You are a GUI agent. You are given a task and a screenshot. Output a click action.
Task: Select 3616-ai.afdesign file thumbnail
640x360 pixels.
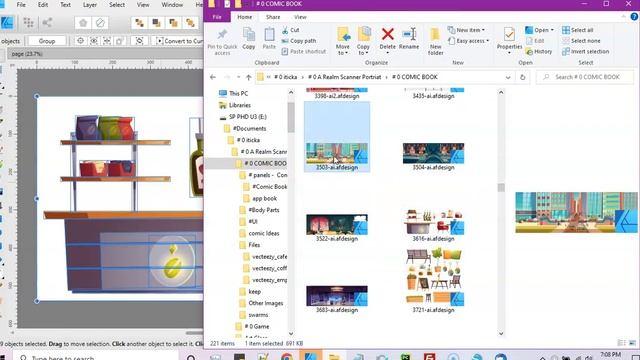click(x=433, y=222)
